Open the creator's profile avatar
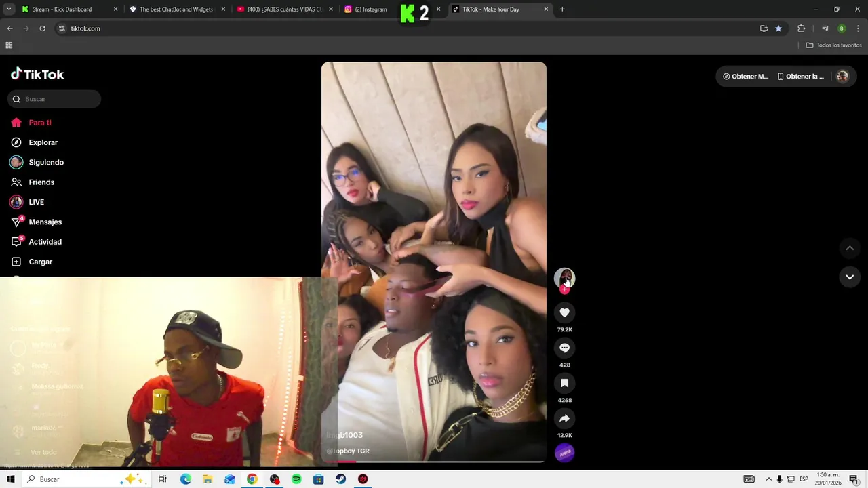 (564, 278)
